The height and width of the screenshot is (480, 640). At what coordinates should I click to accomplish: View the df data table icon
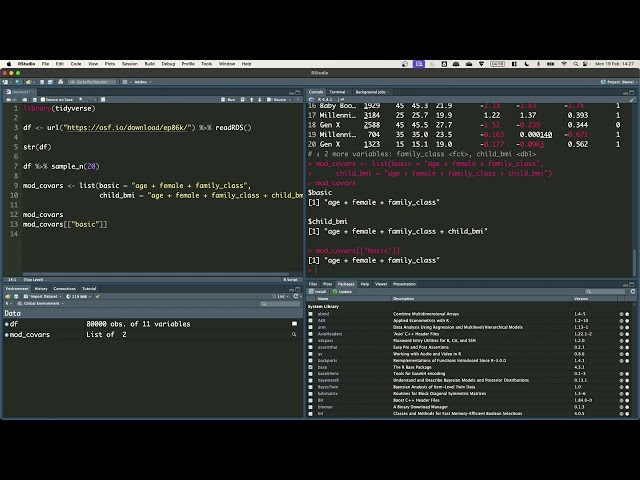(x=294, y=324)
